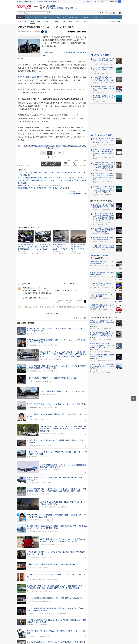
Task: Click the scroll-to-top arrow button
Action: coord(133,398)
